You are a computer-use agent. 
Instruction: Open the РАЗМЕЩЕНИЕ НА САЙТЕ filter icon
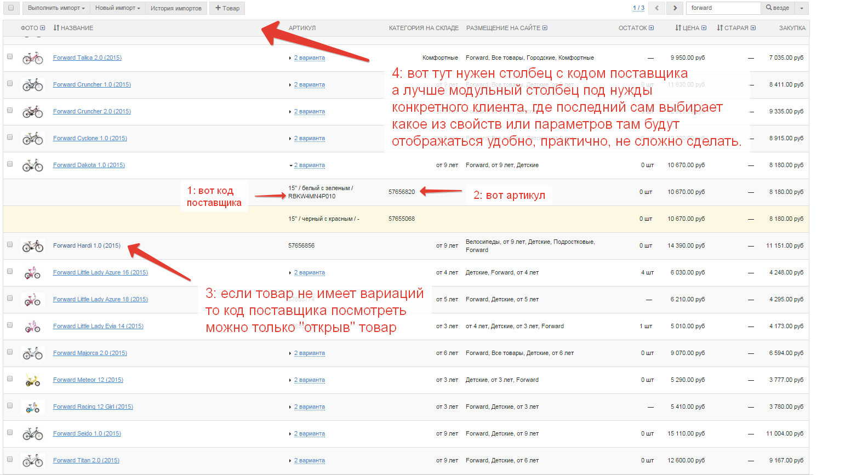coord(545,28)
